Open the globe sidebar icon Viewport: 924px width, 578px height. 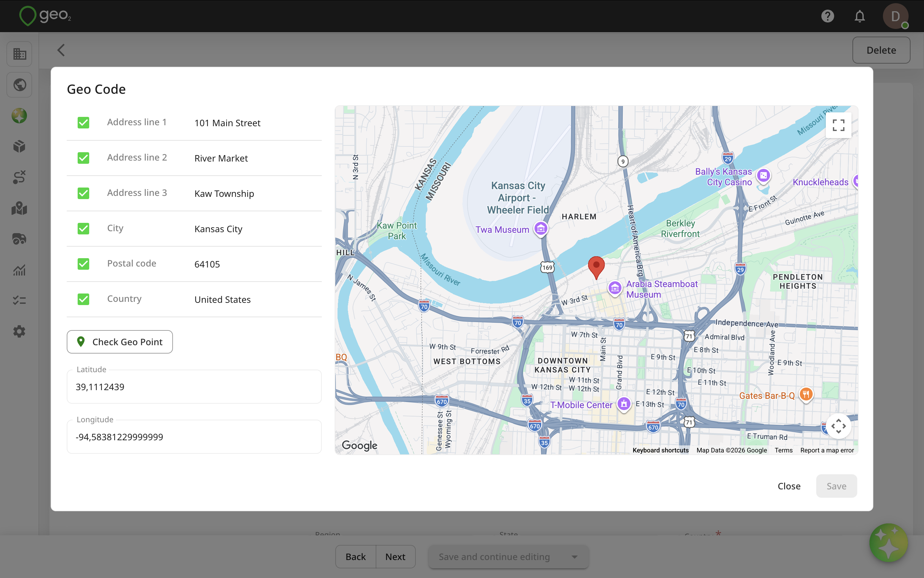tap(20, 85)
